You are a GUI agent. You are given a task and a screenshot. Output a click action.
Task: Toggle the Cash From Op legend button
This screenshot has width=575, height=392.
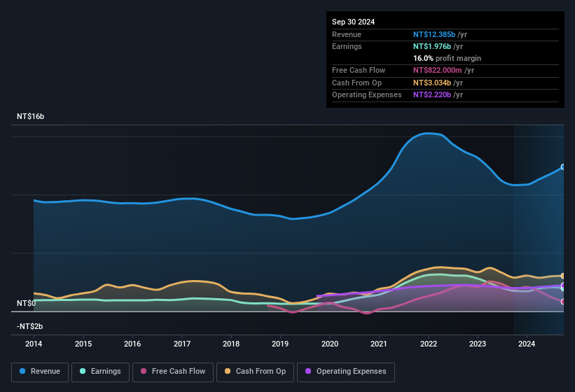click(x=255, y=372)
